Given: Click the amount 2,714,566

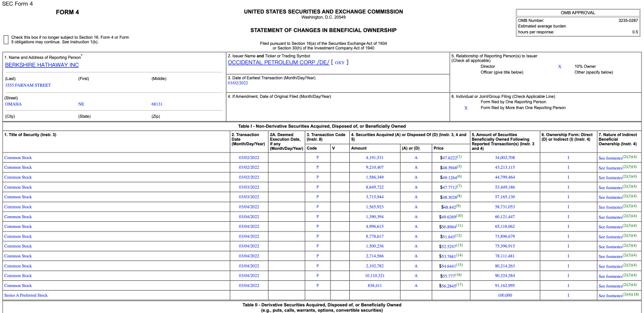Looking at the screenshot, I should click(x=375, y=256).
